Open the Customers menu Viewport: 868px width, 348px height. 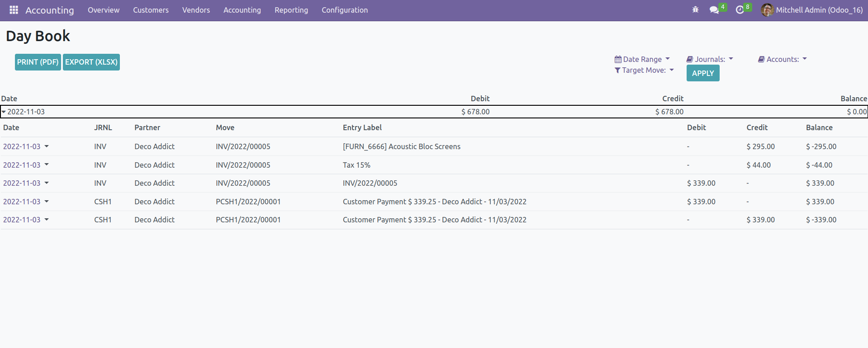pyautogui.click(x=151, y=10)
